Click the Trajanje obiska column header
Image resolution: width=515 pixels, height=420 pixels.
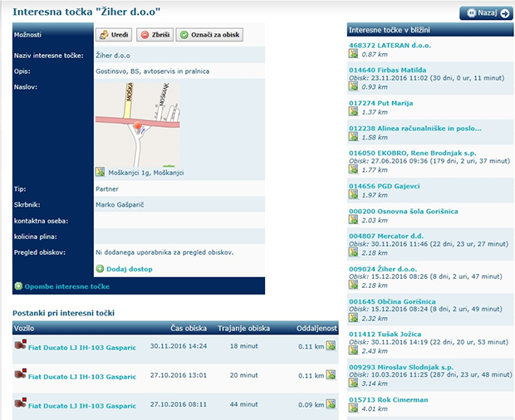243,328
